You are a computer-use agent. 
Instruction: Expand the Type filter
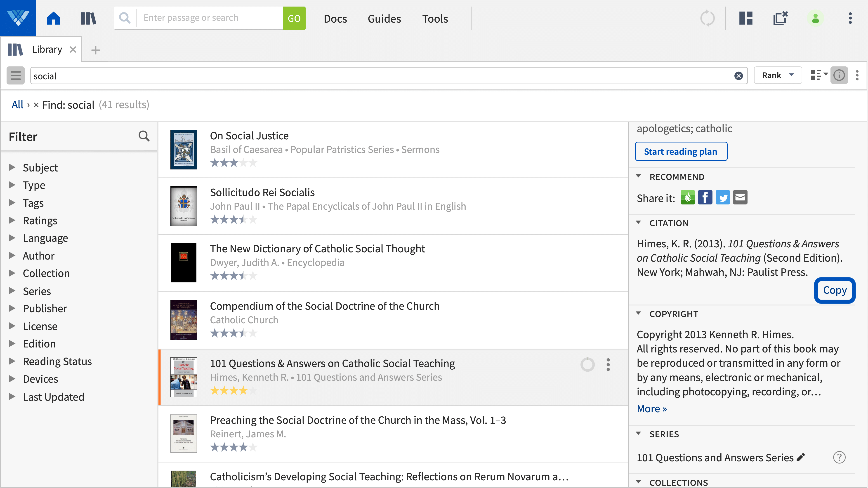pos(12,185)
